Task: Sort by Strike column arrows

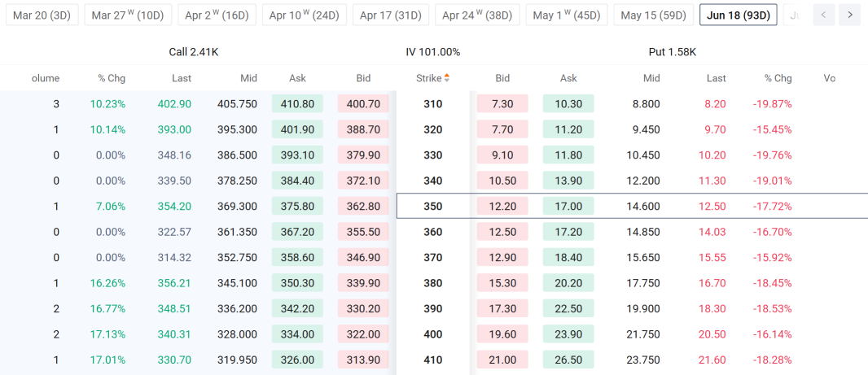Action: click(x=447, y=79)
